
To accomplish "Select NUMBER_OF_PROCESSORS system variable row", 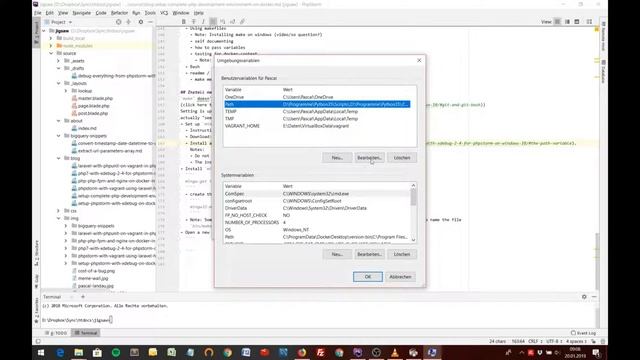I will 317,222.
